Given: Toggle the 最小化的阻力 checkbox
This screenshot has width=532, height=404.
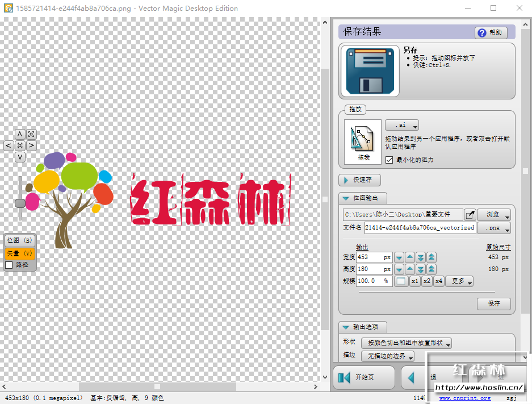Looking at the screenshot, I should pos(389,160).
